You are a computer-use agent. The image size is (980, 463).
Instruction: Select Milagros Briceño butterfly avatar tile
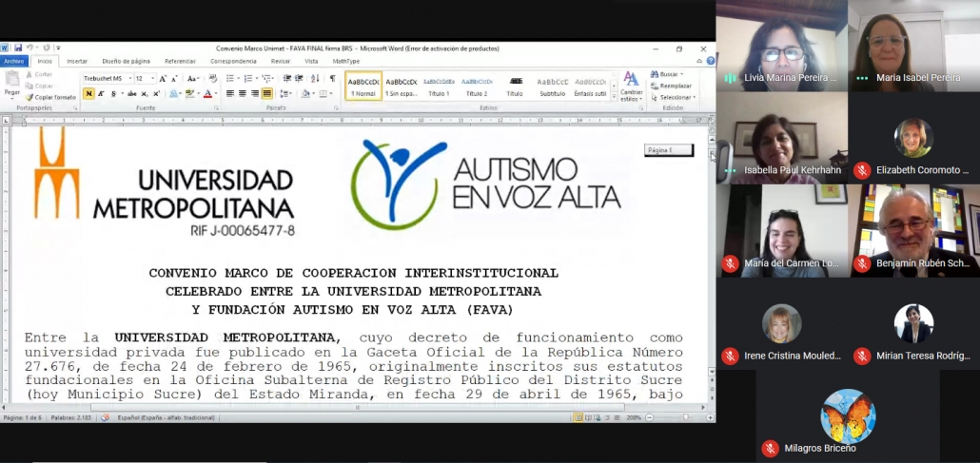848,416
